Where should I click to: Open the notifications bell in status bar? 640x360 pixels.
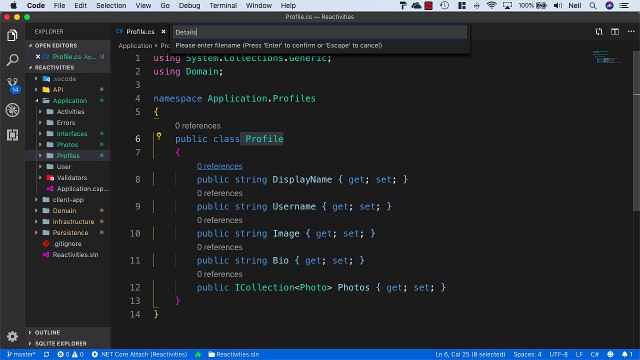pos(627,354)
